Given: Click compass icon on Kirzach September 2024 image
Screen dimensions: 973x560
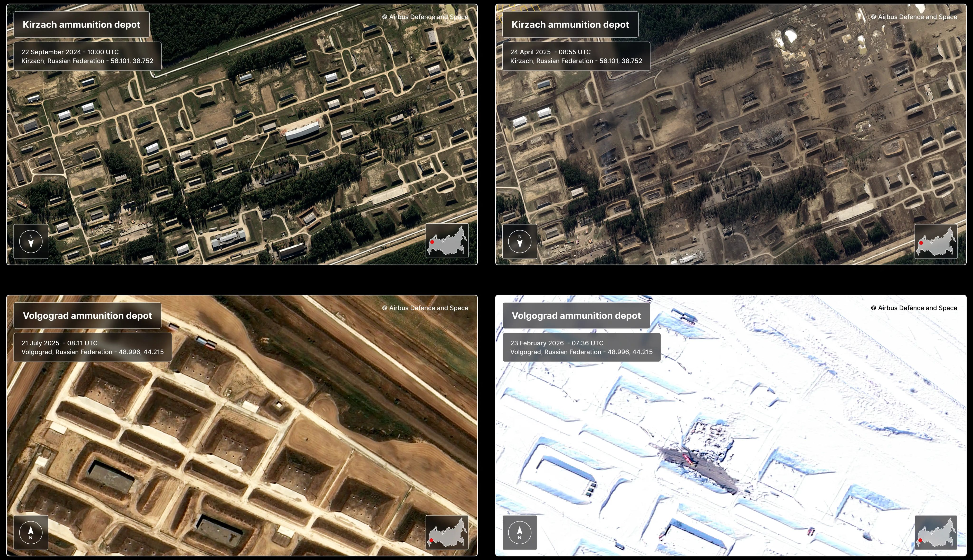Looking at the screenshot, I should [x=31, y=241].
